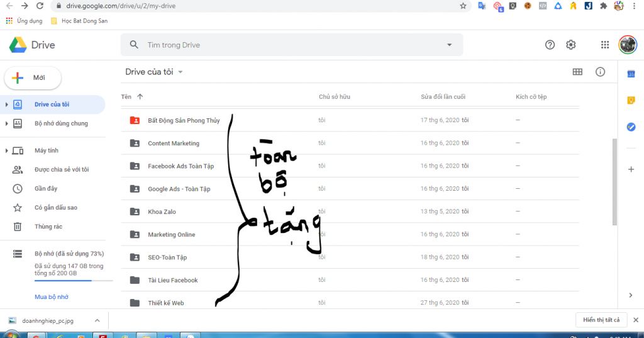Open Google Keep side panel icon

click(x=631, y=100)
